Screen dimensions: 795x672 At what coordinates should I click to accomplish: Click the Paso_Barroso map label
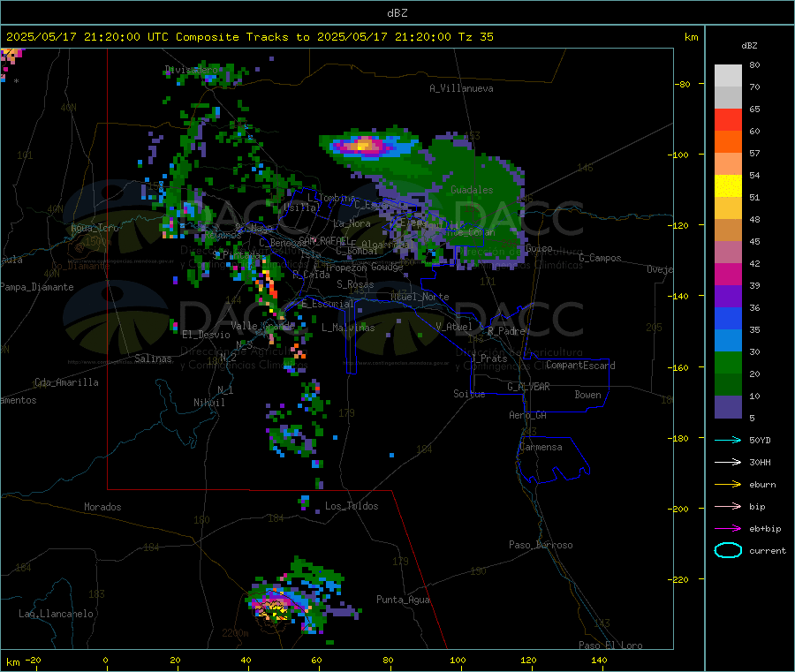pyautogui.click(x=541, y=545)
